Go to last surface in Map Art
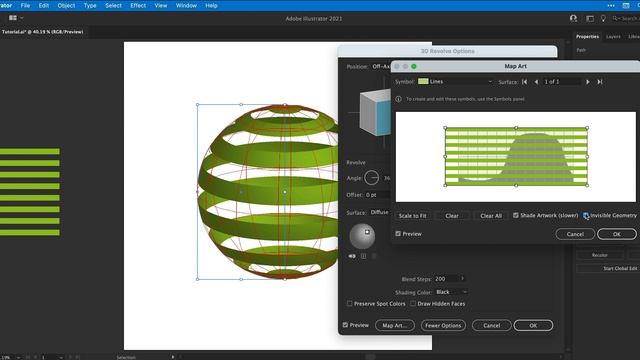This screenshot has width=640, height=360. pos(600,82)
